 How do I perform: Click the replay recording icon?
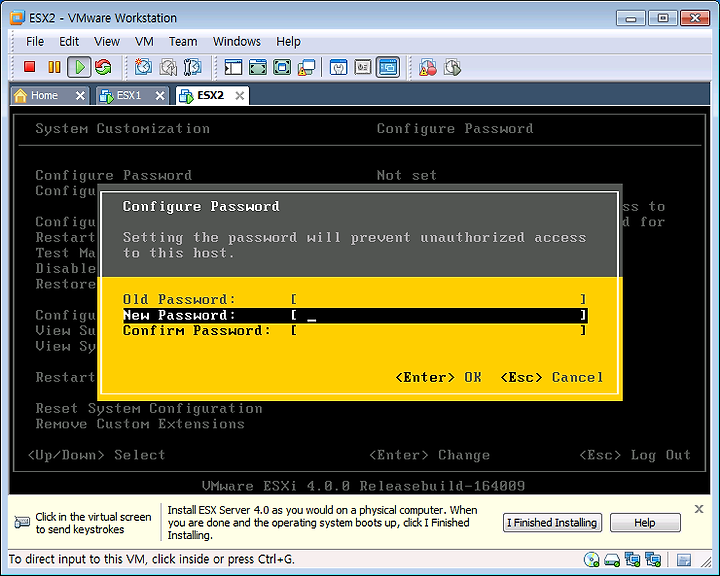tap(452, 68)
